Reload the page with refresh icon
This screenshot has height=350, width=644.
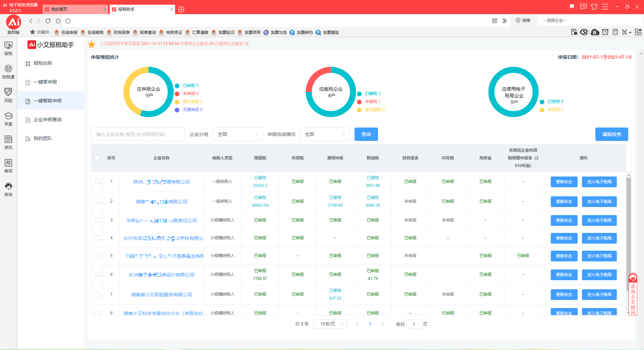48,21
